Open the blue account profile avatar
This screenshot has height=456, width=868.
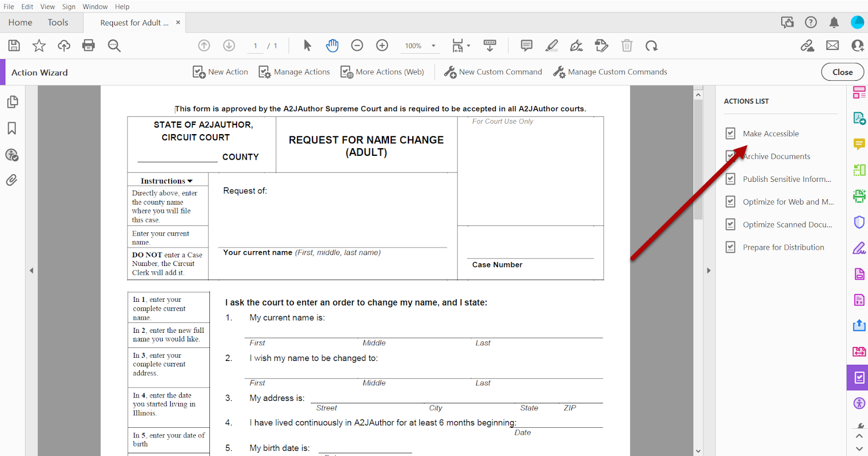857,22
